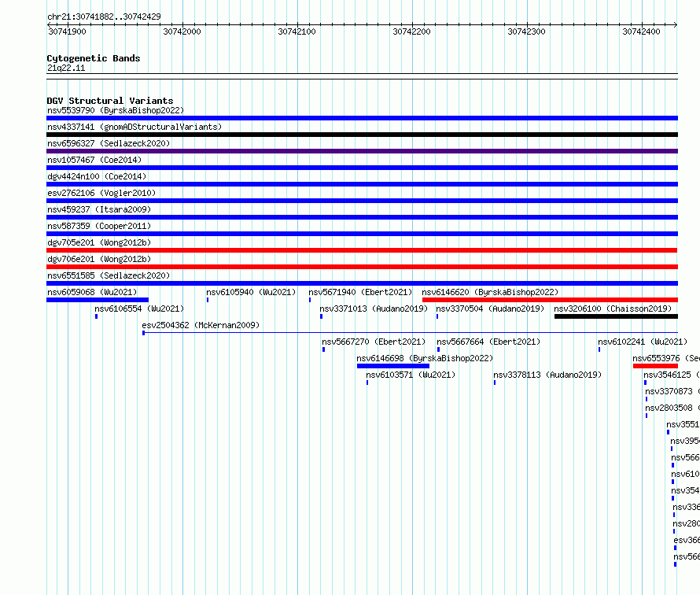
Task: Open dgv4424n100 (Coe2014) variant entry
Action: [97, 176]
